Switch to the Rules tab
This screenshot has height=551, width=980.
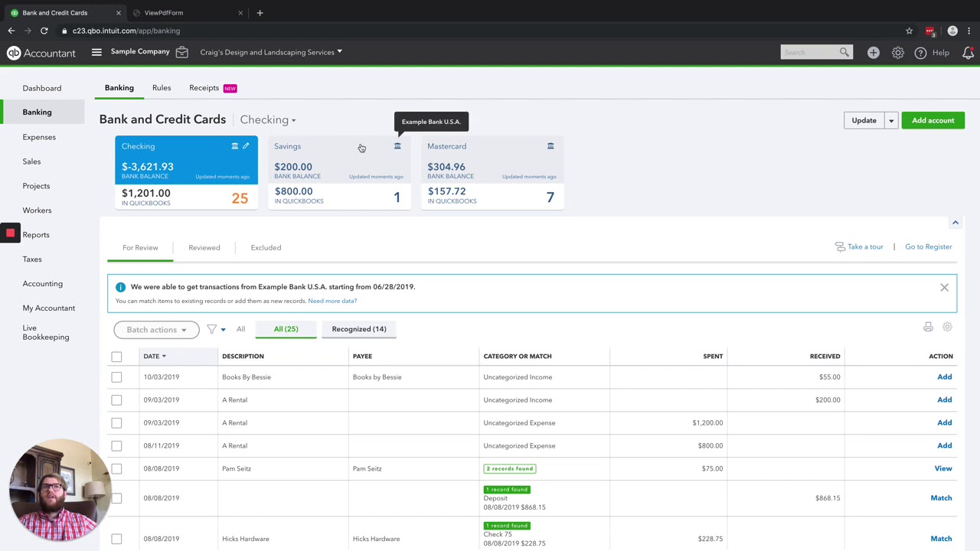(x=162, y=88)
